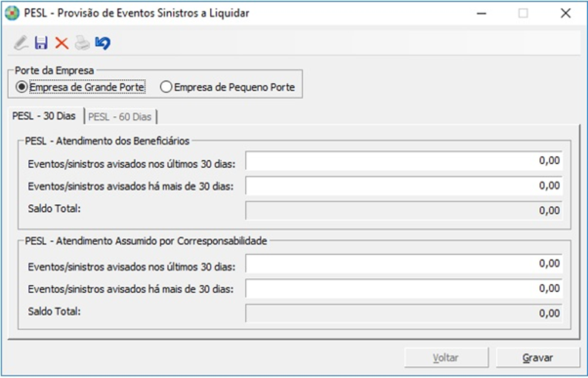This screenshot has width=588, height=378.
Task: Click the save floppy disk icon
Action: 41,44
